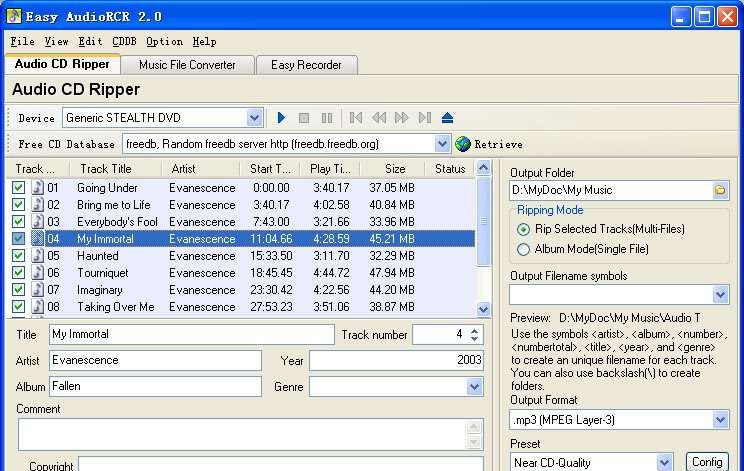
Task: Open the Device dropdown
Action: coord(254,118)
